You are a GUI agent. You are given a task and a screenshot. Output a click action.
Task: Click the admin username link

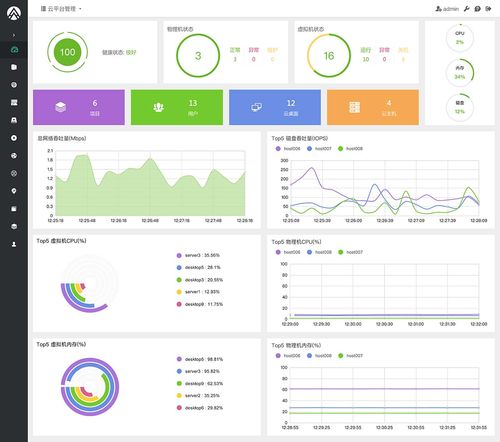click(451, 9)
